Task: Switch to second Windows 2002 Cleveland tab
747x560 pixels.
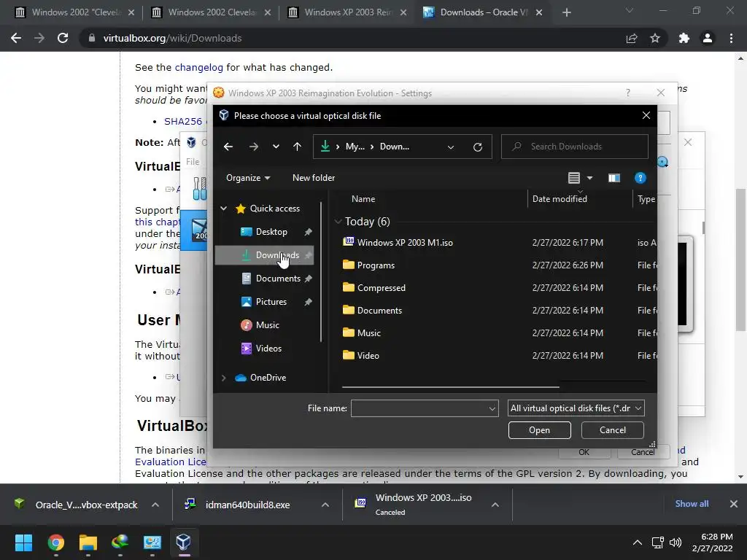Action: coord(212,12)
